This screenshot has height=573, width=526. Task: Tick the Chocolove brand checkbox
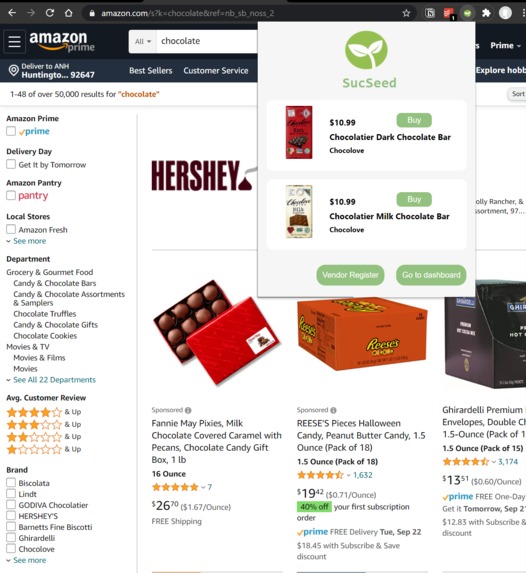pos(11,549)
